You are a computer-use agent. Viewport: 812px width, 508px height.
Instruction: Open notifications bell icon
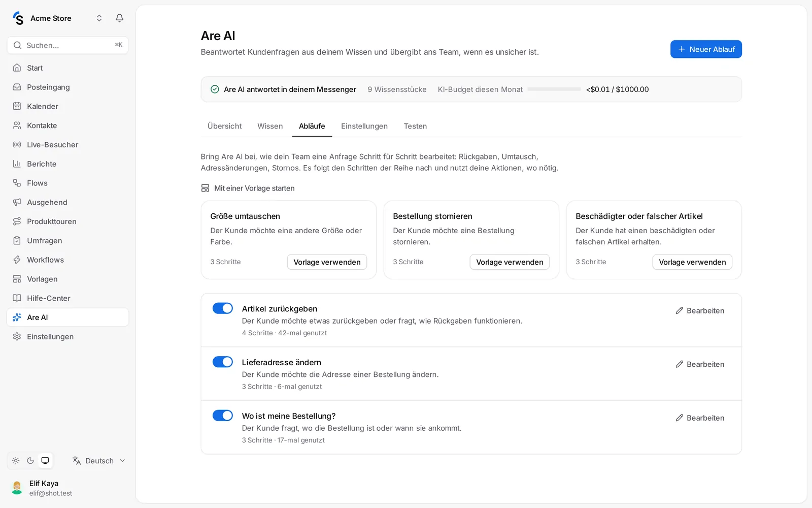click(x=119, y=18)
